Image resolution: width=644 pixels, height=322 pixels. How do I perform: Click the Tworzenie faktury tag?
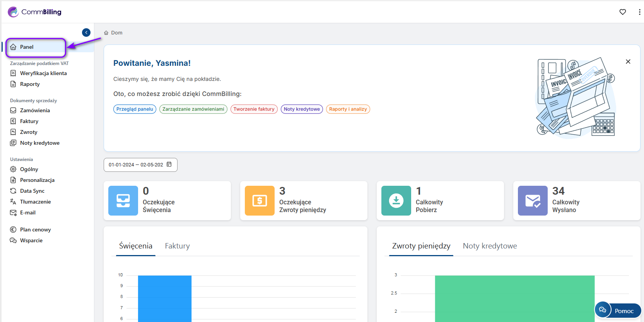(x=254, y=109)
